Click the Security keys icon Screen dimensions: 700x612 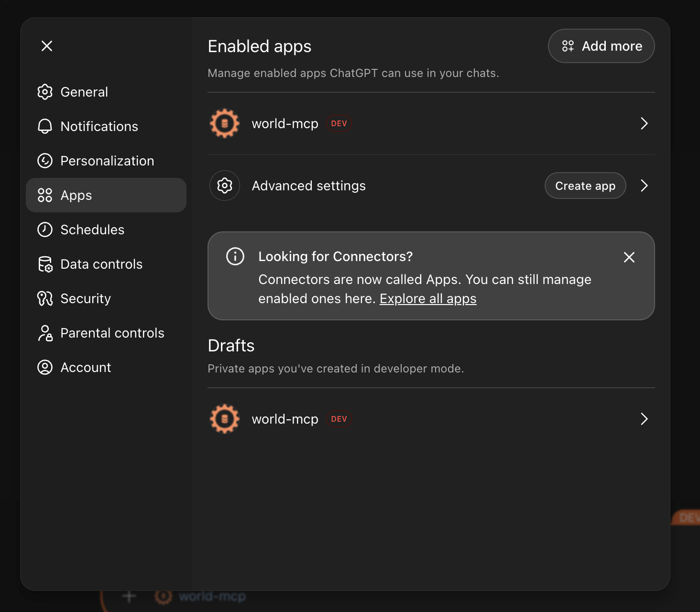pos(45,298)
